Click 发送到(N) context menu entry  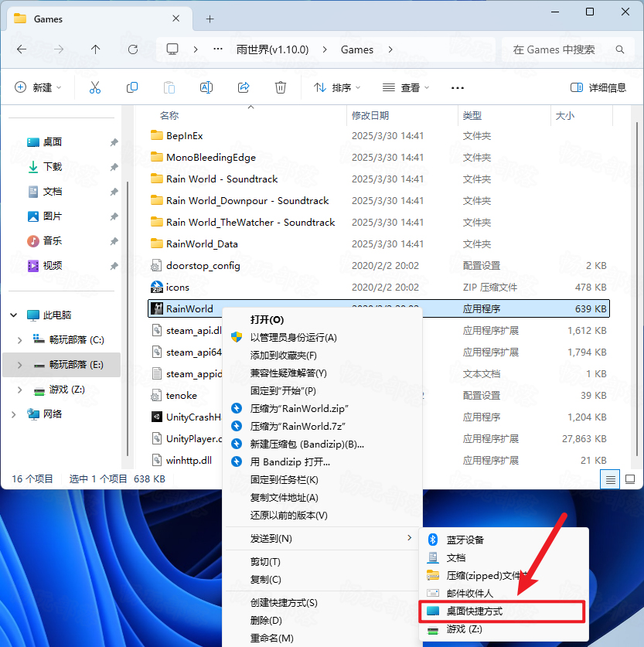coord(322,539)
